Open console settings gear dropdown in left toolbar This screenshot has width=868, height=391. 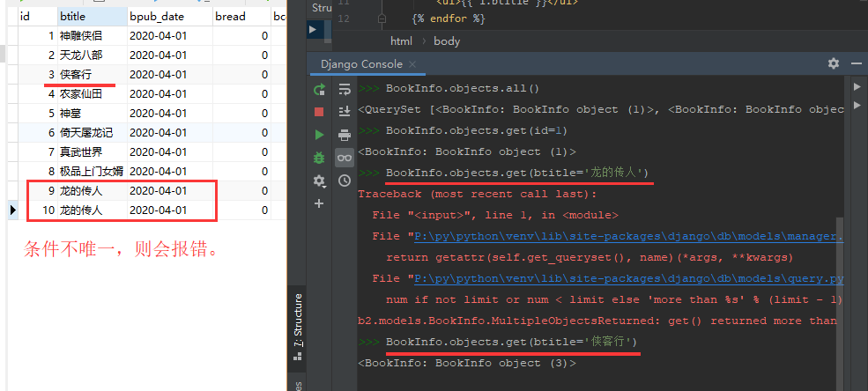(319, 181)
